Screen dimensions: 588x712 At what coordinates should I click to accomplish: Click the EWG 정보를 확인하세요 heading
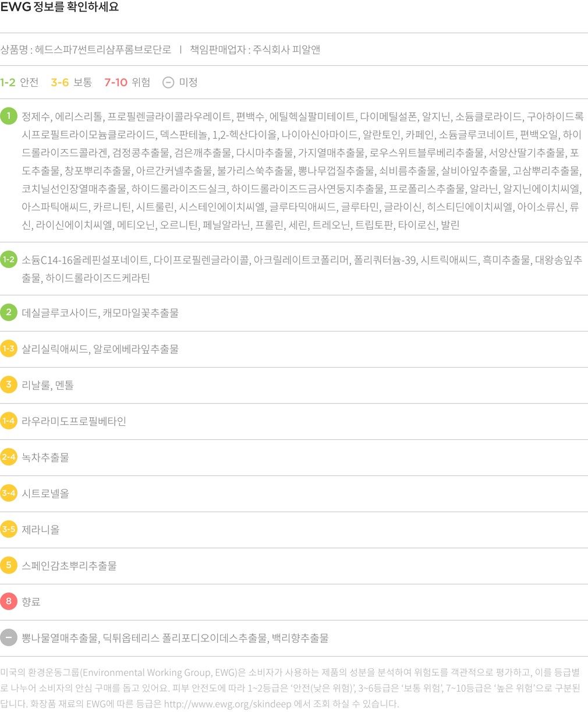[59, 8]
